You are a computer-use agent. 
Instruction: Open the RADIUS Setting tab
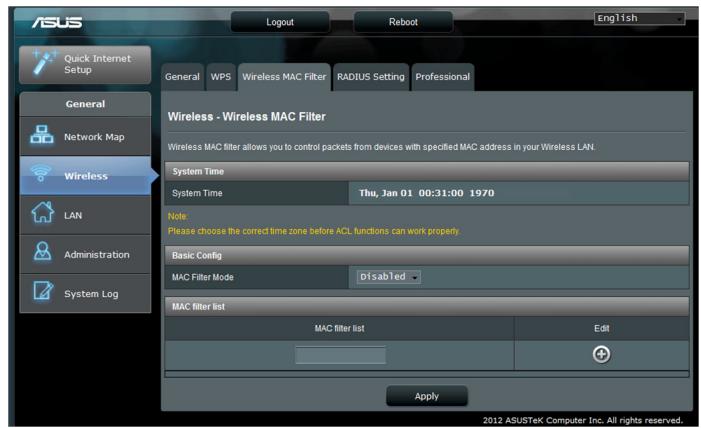pos(371,77)
